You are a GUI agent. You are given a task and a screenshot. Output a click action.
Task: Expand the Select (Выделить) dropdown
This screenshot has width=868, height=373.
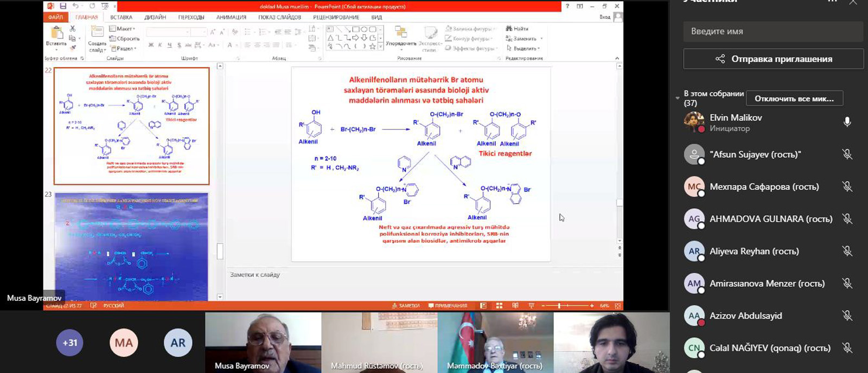tap(523, 48)
